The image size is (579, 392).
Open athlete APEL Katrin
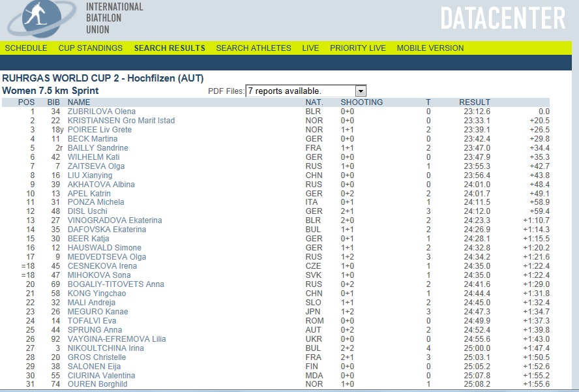pos(89,194)
